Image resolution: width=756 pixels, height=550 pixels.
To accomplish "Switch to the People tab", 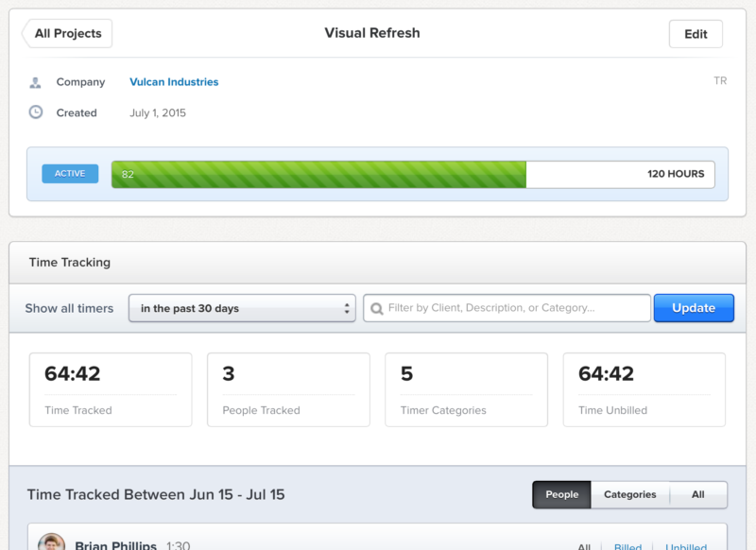I will coord(561,494).
